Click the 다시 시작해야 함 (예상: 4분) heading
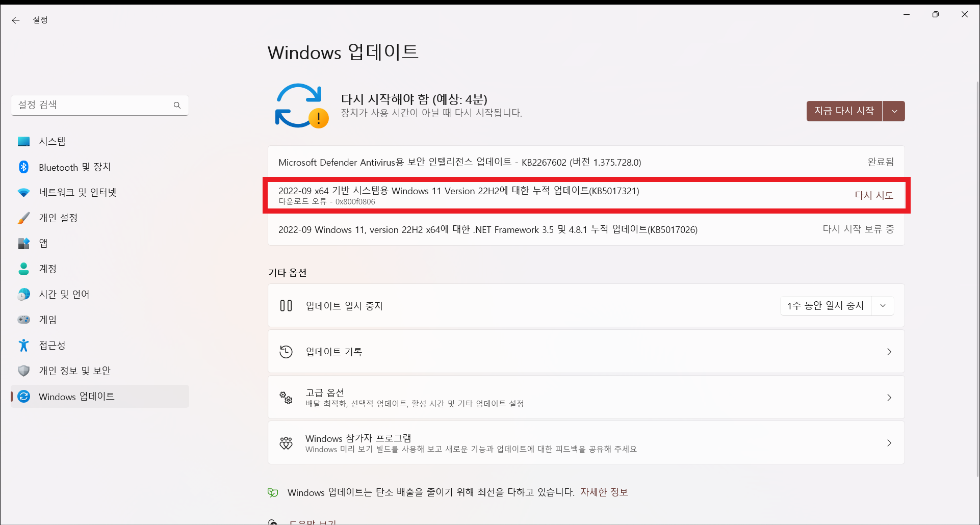 [414, 99]
